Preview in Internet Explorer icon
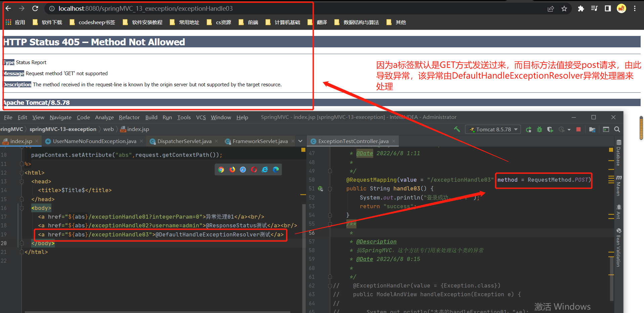The image size is (644, 313). (x=265, y=170)
